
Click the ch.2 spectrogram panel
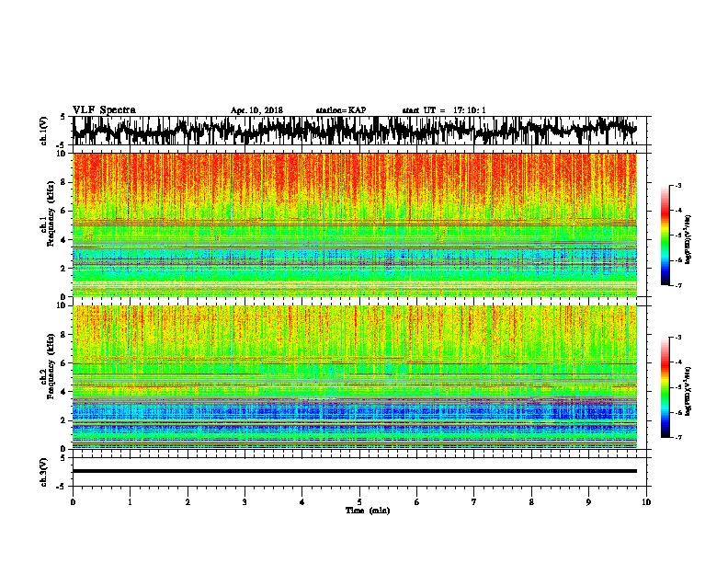point(355,377)
